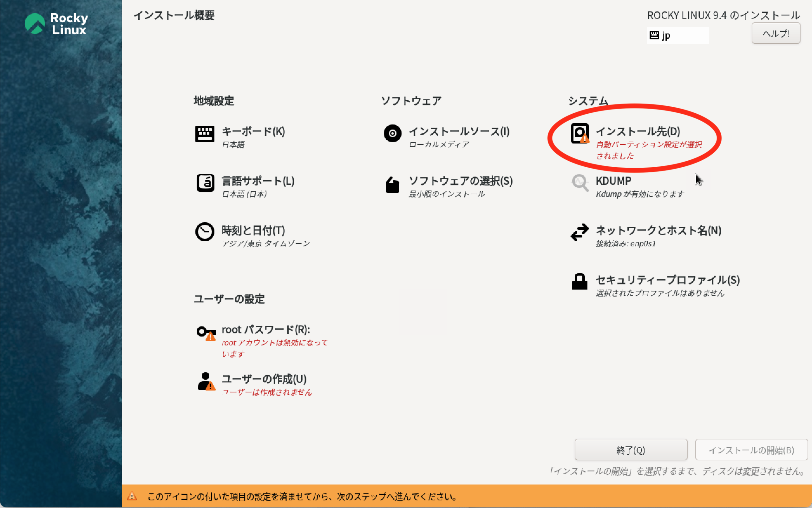Click the アジア/東京 タイムゾーン text
Viewport: 812px width, 508px height.
pyautogui.click(x=266, y=244)
